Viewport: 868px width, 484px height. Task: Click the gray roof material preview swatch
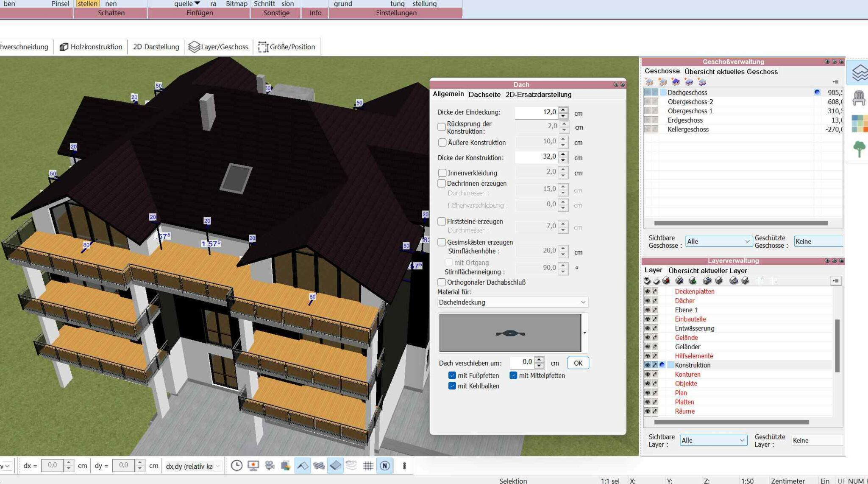[x=510, y=333]
